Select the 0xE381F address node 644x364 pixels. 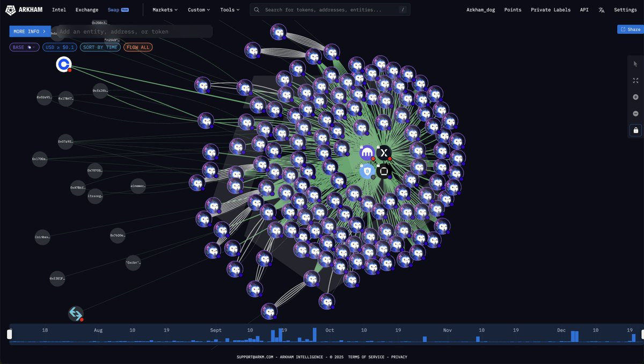pyautogui.click(x=57, y=279)
